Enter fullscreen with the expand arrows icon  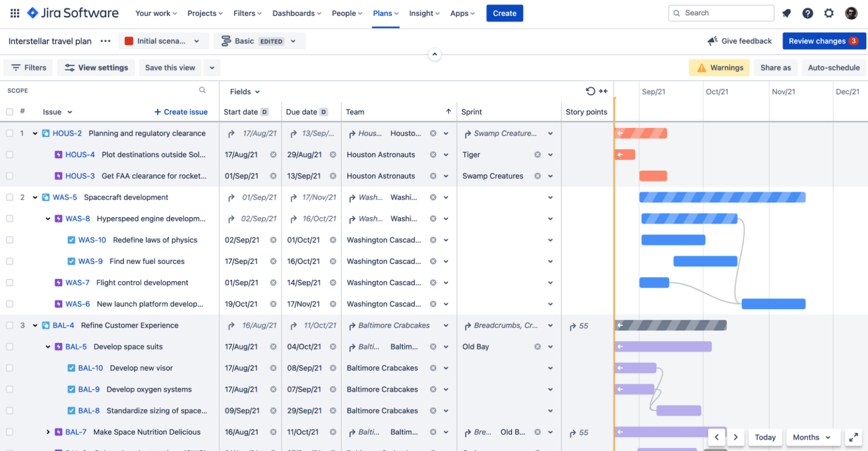[854, 438]
